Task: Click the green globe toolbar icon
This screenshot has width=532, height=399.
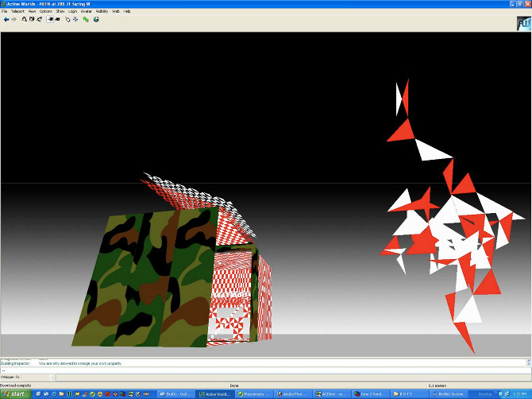Action: coord(96,19)
